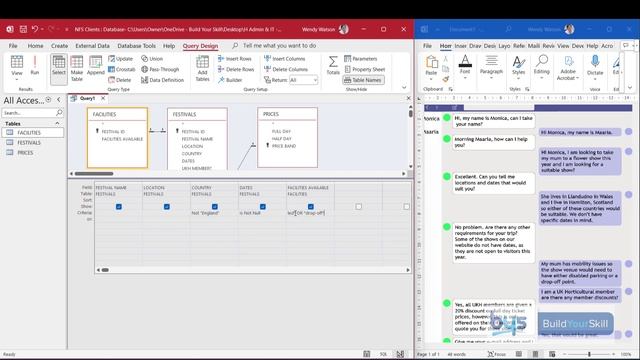The image size is (640, 360).
Task: Start Dictate in Word
Action: point(595,67)
